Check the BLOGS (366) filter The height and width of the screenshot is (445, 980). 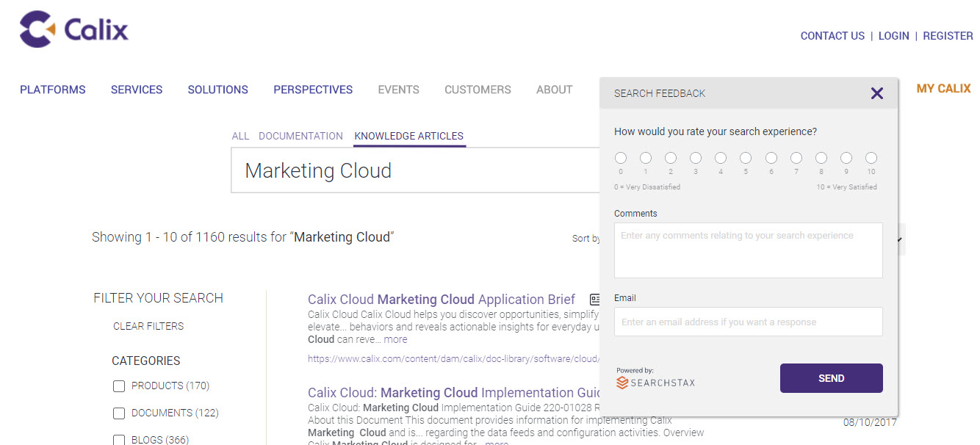coord(118,439)
